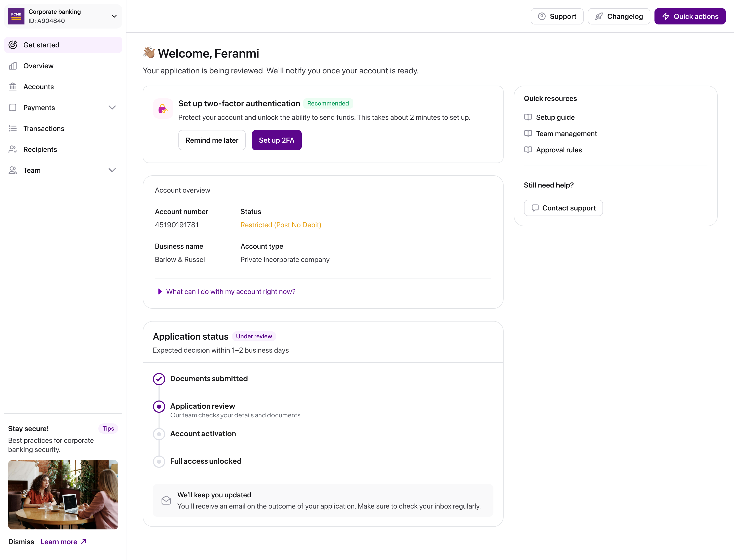Click the Contact support button
The image size is (734, 560).
point(563,208)
